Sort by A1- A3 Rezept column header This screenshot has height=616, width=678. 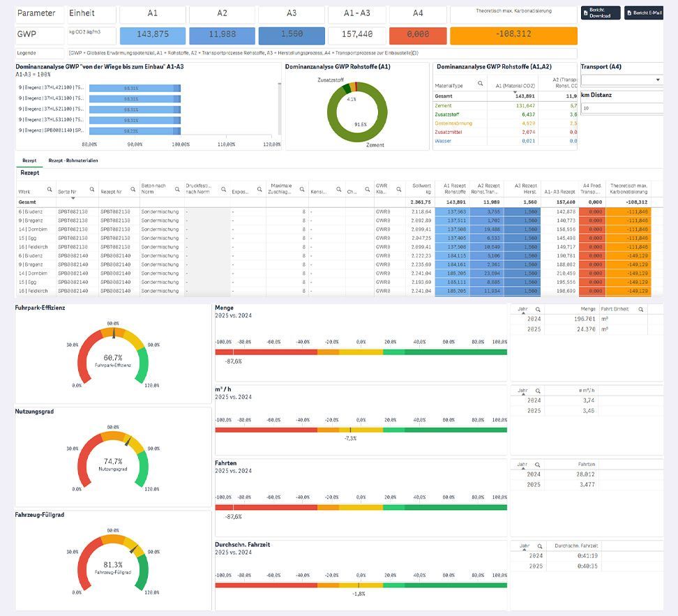[559, 192]
